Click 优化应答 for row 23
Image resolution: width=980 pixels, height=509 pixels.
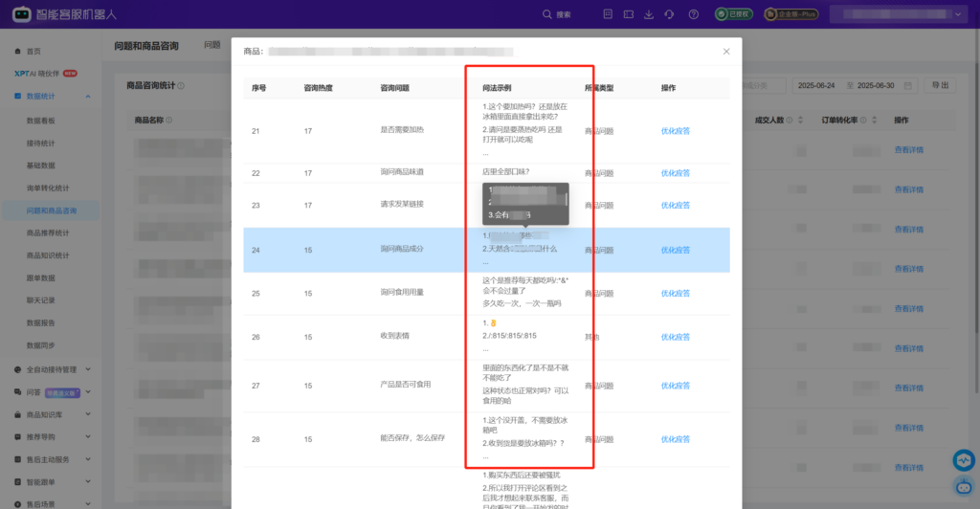675,206
